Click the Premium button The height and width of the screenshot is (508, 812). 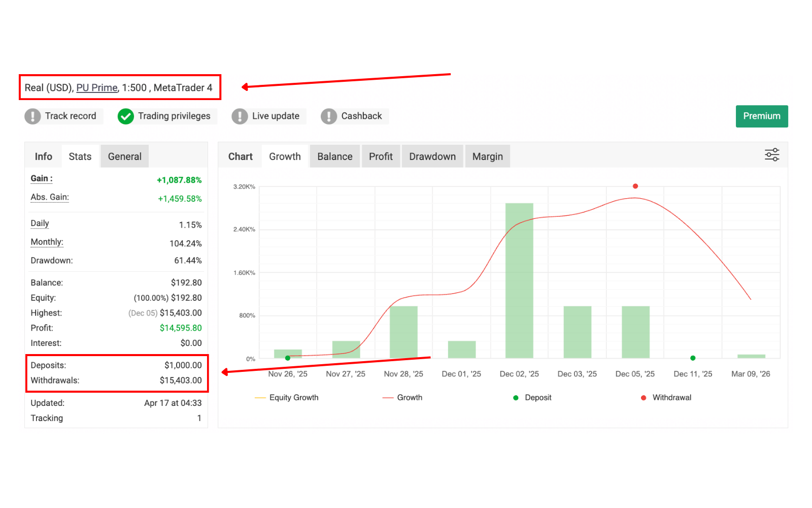click(762, 116)
